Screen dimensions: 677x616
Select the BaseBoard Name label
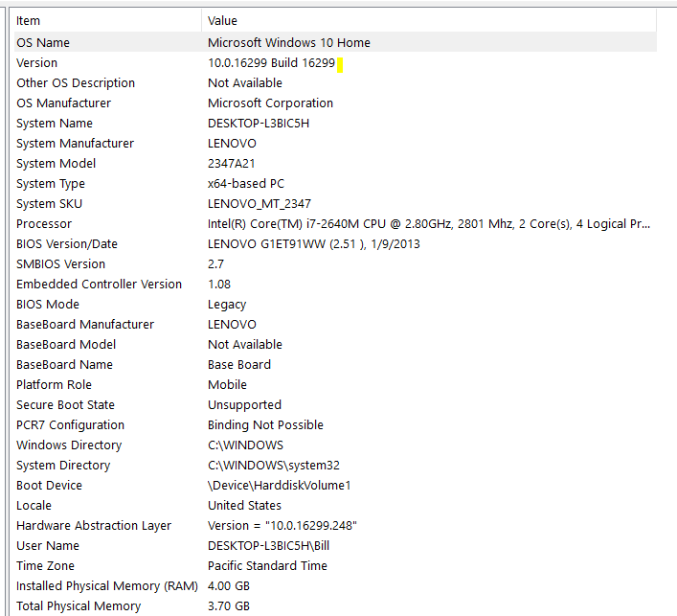pyautogui.click(x=64, y=365)
